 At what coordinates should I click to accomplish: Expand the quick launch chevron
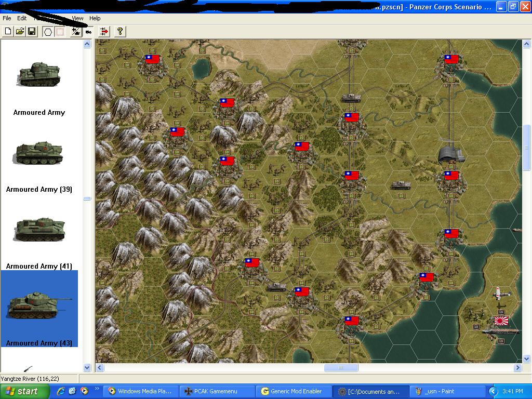[x=97, y=389]
